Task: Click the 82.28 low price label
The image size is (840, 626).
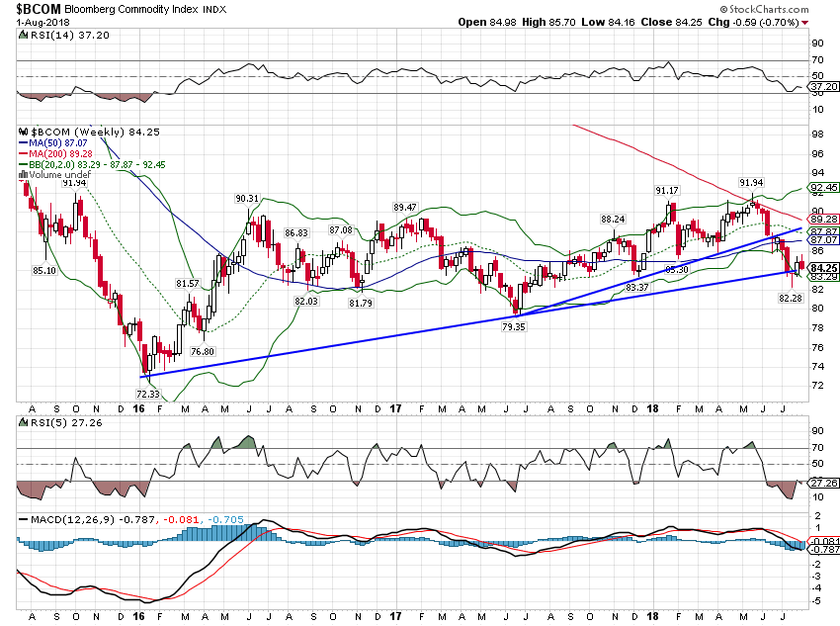Action: click(x=791, y=298)
